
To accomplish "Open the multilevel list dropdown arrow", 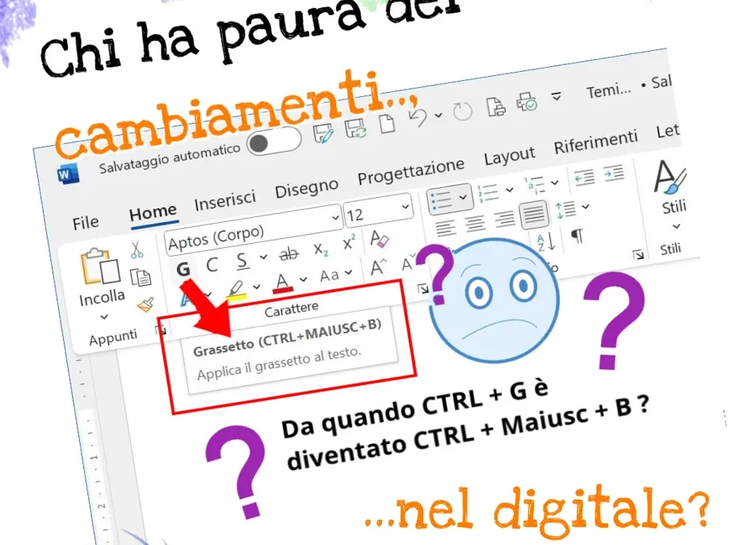I will click(555, 182).
